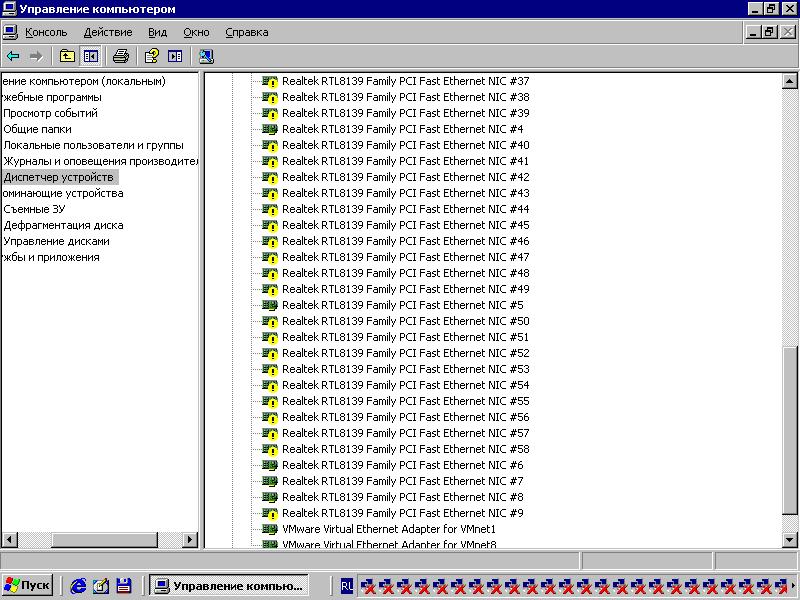
Task: Launch Internet Explorer from the quick launch
Action: [78, 586]
